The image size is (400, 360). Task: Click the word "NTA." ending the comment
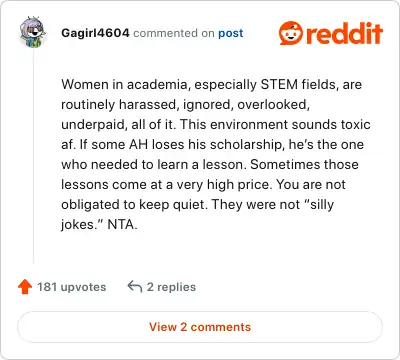(122, 224)
